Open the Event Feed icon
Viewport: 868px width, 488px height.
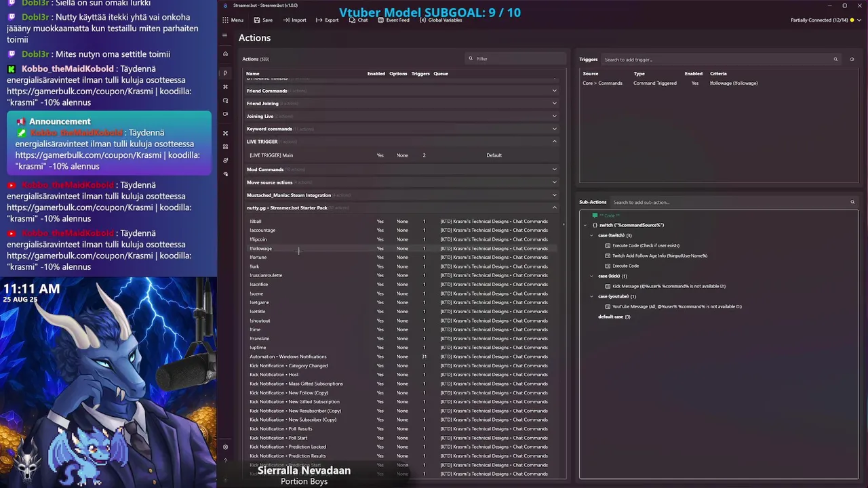coord(381,20)
